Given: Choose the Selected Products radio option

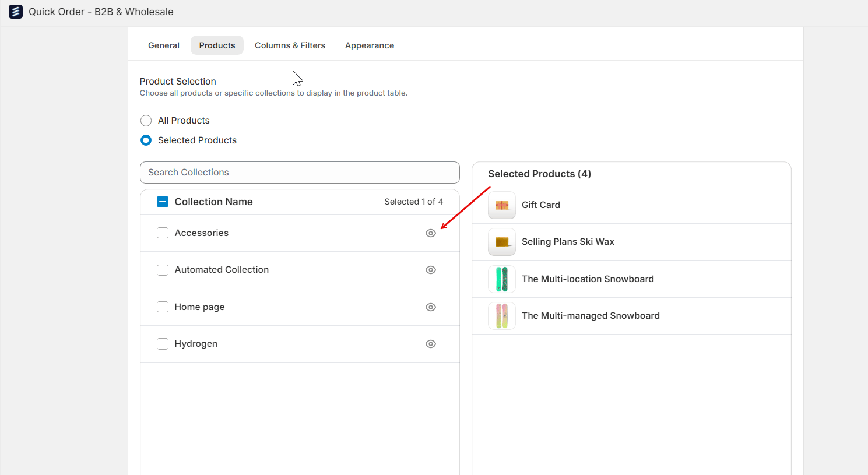Looking at the screenshot, I should pyautogui.click(x=146, y=140).
